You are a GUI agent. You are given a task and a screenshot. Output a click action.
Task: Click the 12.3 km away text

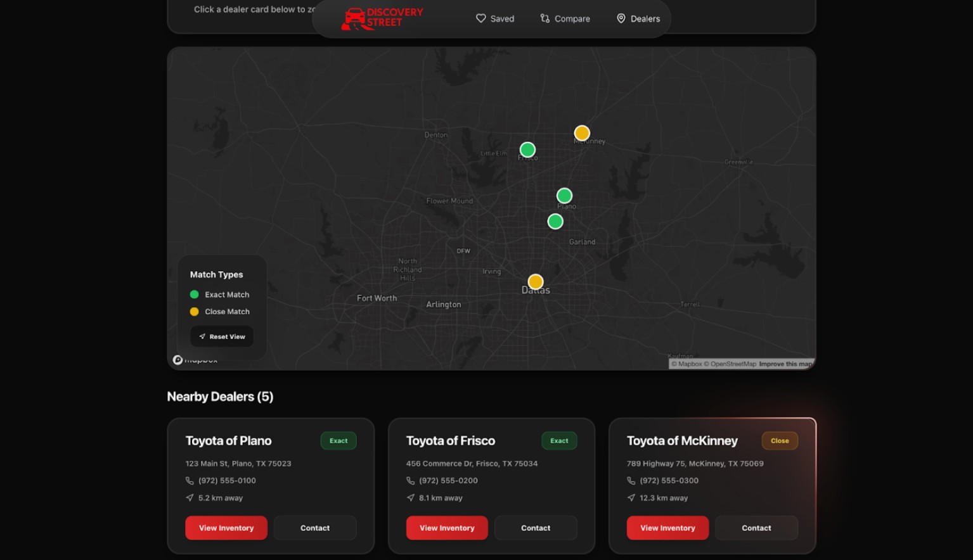(x=664, y=498)
